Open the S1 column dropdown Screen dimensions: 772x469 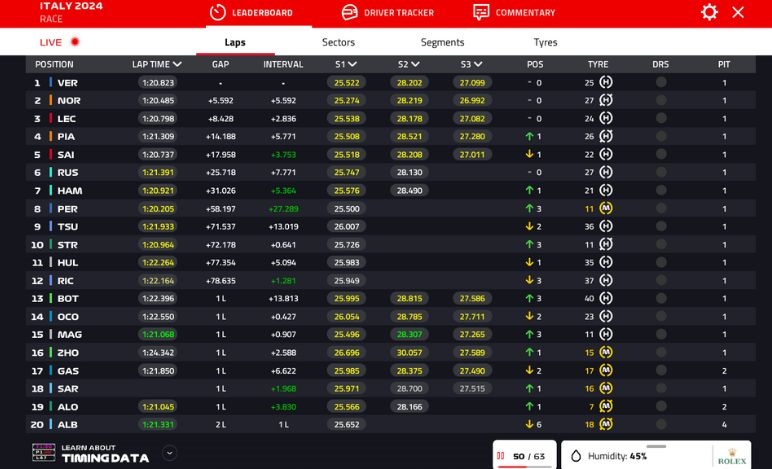coord(346,64)
